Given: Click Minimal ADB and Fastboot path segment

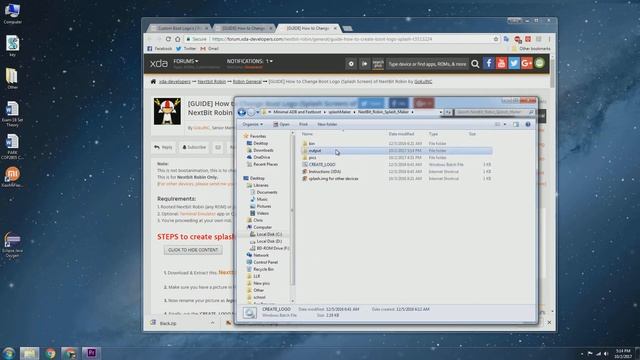Looking at the screenshot, I should (297, 112).
